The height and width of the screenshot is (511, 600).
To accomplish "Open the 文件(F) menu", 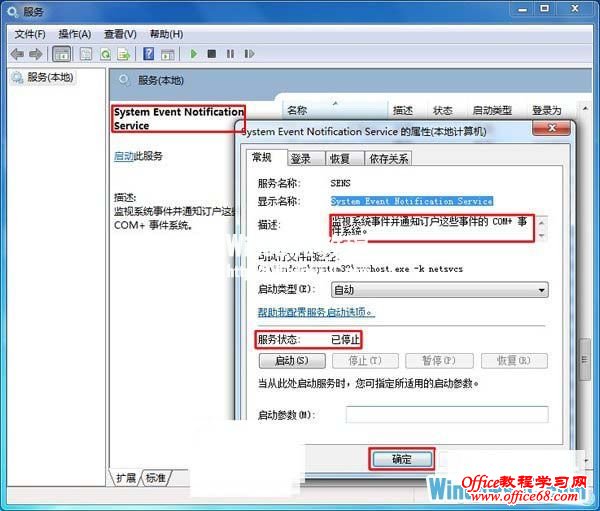I will (30, 34).
